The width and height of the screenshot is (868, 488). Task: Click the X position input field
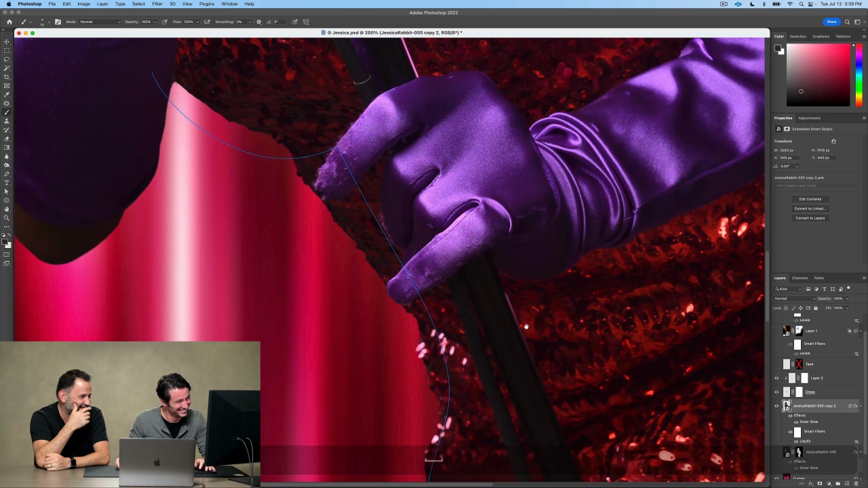[x=789, y=158]
